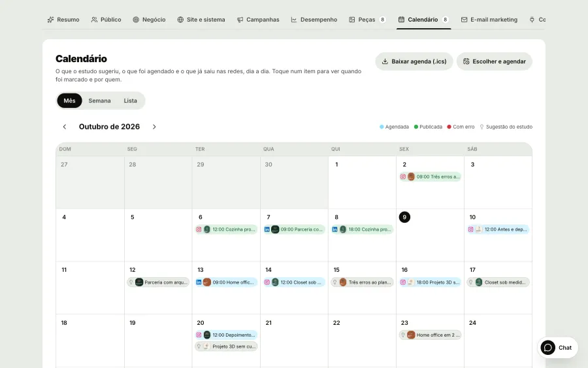588x368 pixels.
Task: Click the calendar icon of Calendário tab
Action: pyautogui.click(x=401, y=20)
